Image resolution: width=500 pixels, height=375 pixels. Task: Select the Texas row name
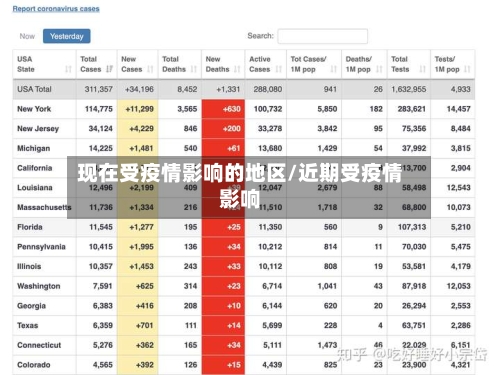point(28,325)
